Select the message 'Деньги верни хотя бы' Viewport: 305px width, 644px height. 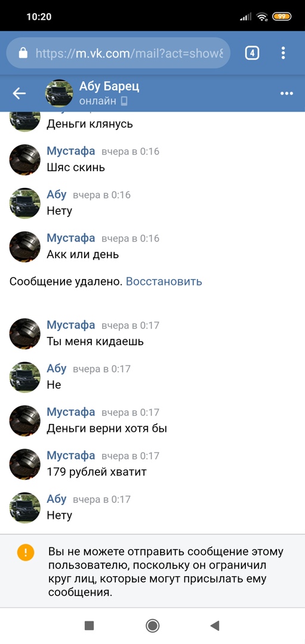[107, 428]
